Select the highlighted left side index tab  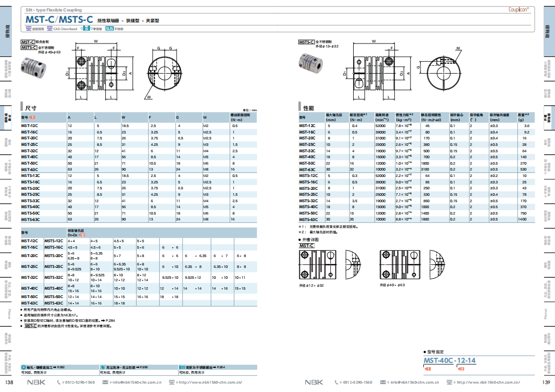(5, 118)
